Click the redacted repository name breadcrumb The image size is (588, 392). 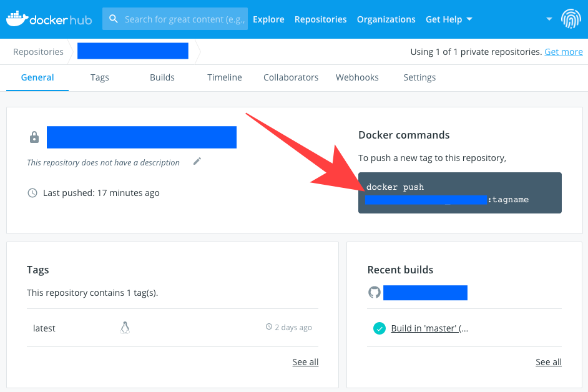[x=133, y=51]
